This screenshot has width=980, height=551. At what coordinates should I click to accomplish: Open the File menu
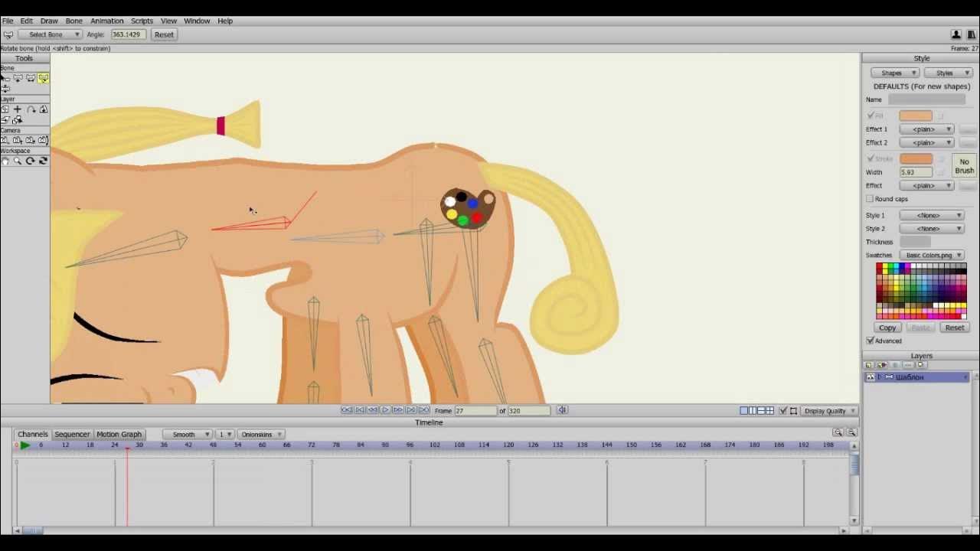tap(8, 21)
